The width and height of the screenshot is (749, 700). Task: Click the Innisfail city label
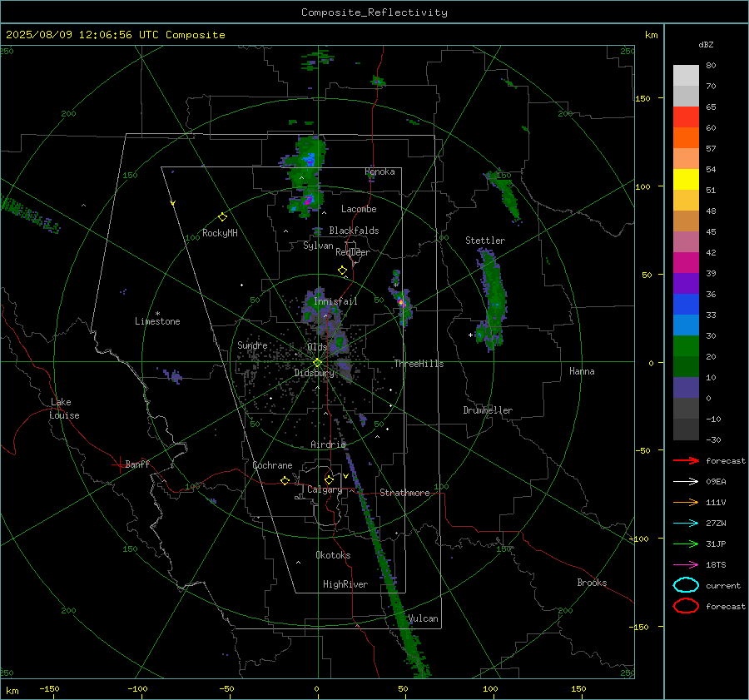coord(335,301)
